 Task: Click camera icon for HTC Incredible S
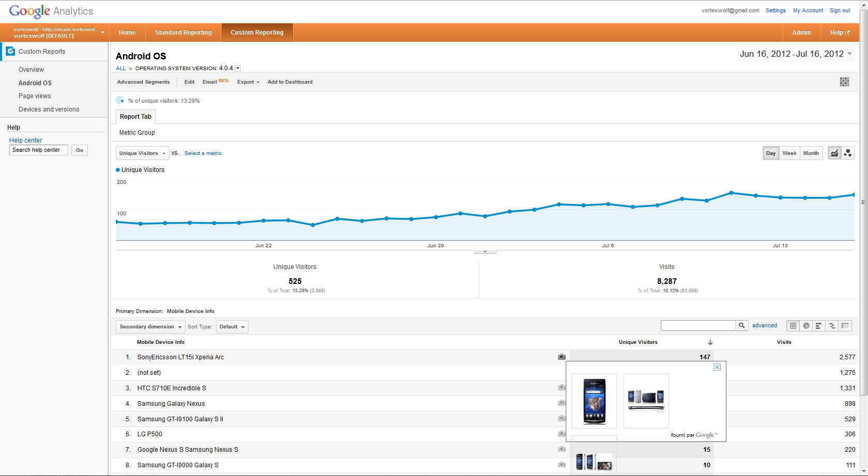562,387
